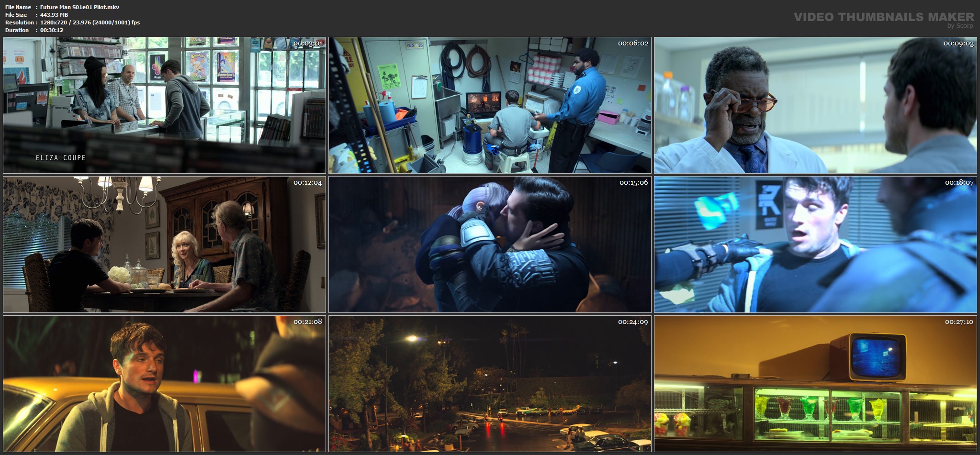Select the thumbnail at 00:18:07
This screenshot has width=980, height=455.
tap(815, 244)
